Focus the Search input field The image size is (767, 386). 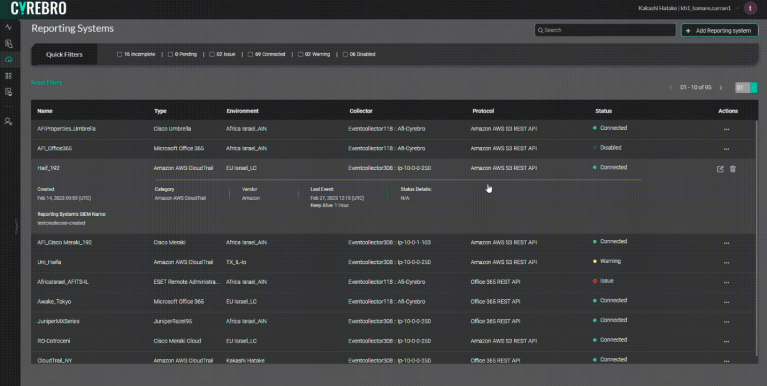[605, 30]
